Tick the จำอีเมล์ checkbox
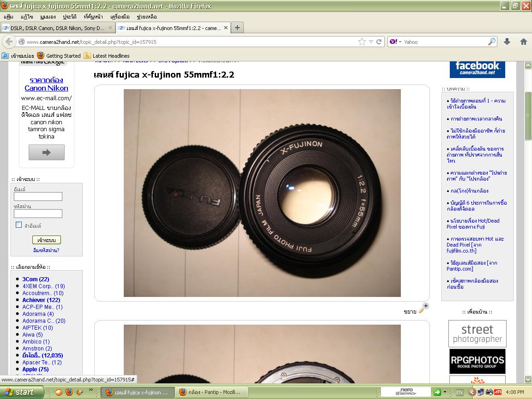Image resolution: width=532 pixels, height=399 pixels. pos(18,225)
